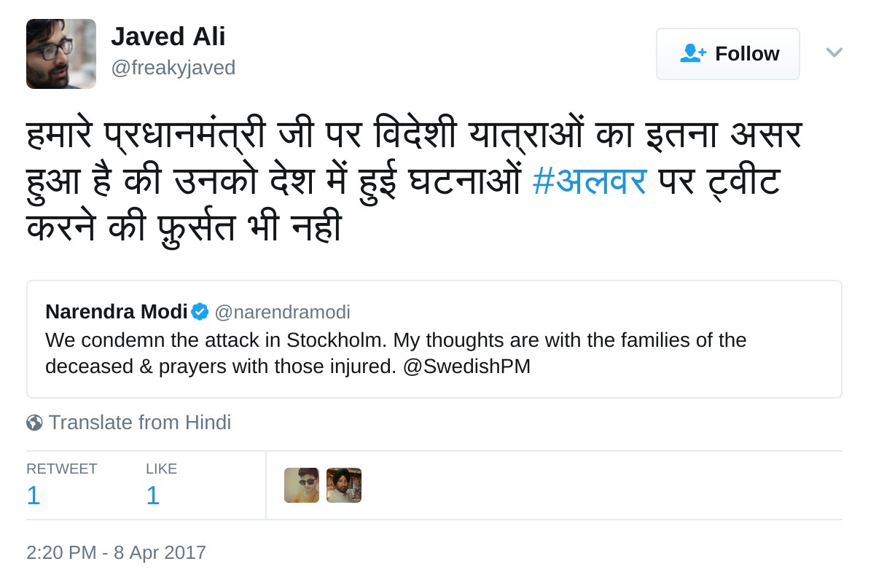The height and width of the screenshot is (588, 876).
Task: Open the @narendramodi handle
Action: click(x=282, y=312)
